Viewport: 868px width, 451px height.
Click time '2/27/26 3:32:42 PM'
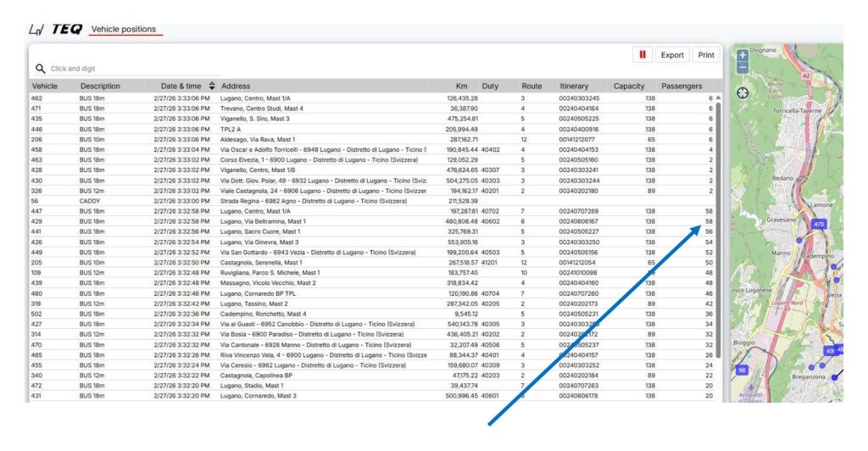click(x=181, y=303)
